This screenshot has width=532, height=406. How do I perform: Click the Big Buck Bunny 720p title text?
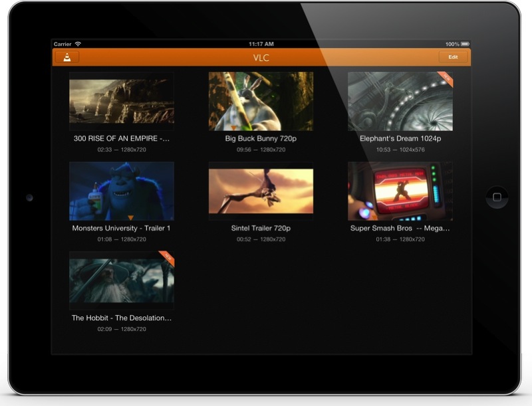[261, 138]
